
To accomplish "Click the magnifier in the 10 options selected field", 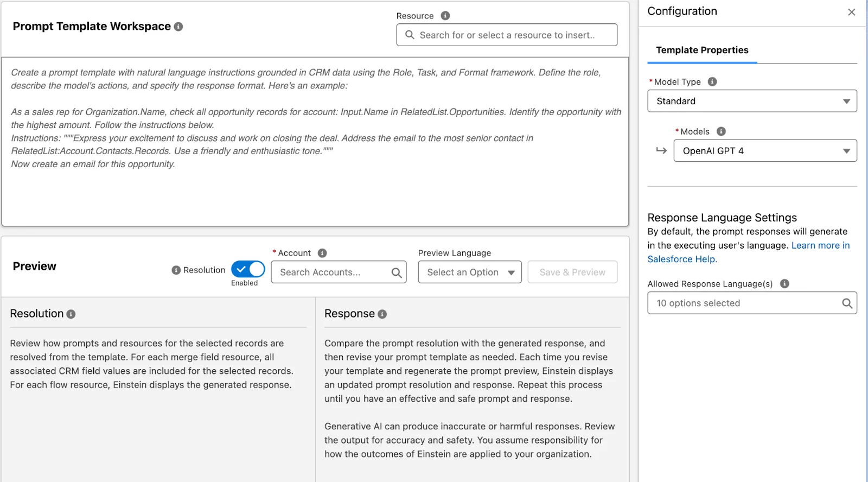I will point(847,303).
